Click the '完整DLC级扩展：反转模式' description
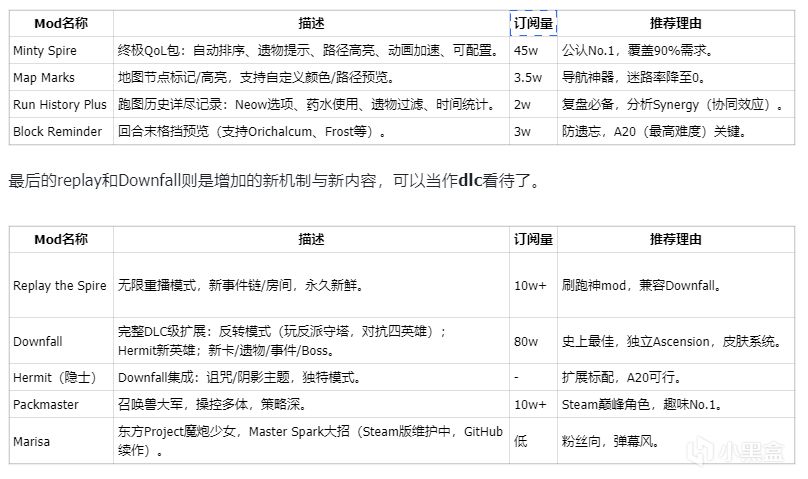808x479 pixels. [311, 341]
